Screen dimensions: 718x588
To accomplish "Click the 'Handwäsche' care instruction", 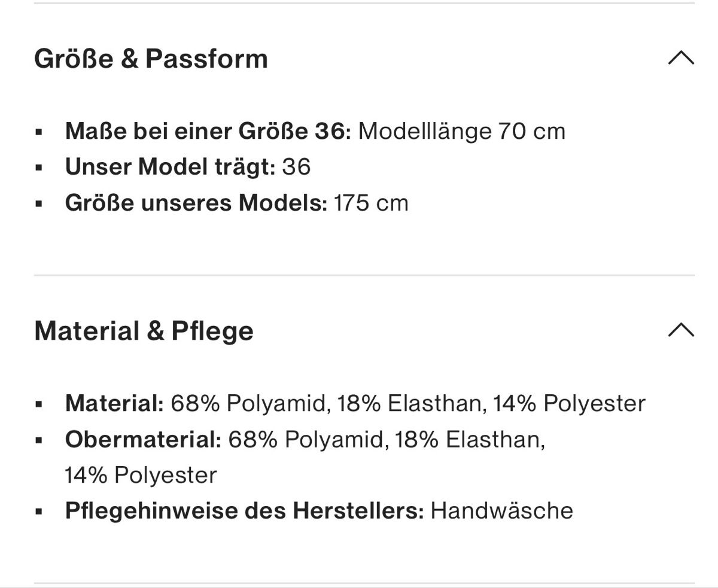I will (x=502, y=511).
